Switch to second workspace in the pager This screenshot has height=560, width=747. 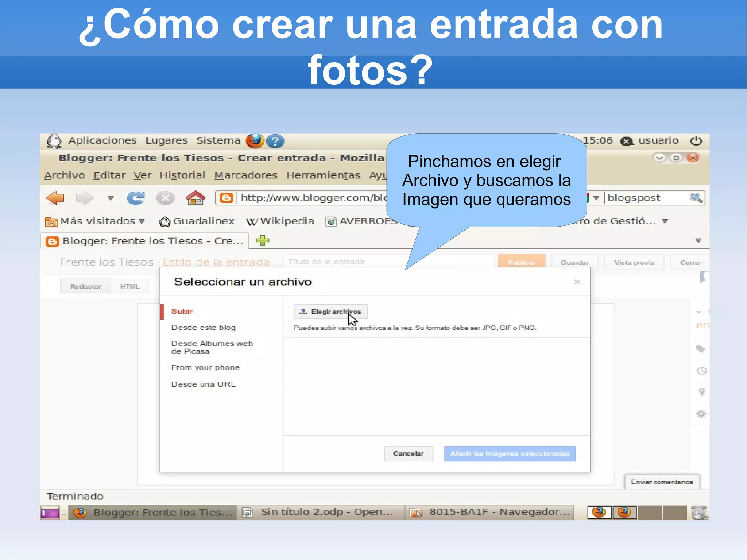click(624, 513)
